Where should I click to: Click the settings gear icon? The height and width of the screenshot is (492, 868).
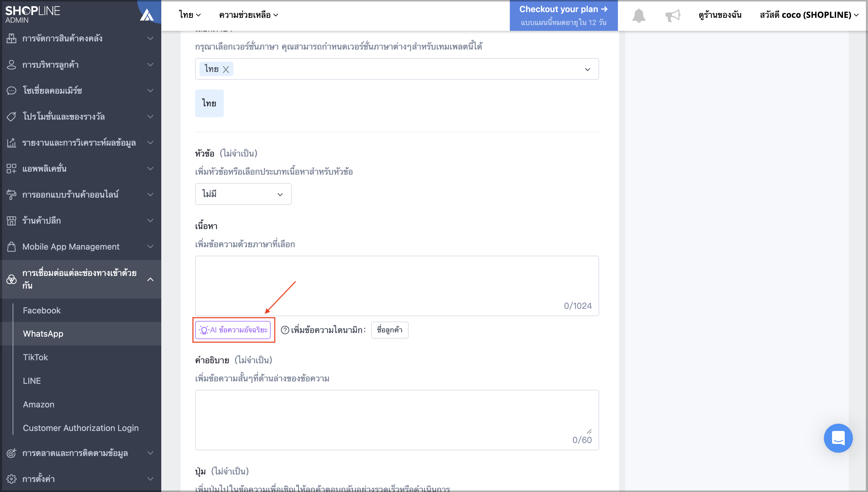click(11, 479)
